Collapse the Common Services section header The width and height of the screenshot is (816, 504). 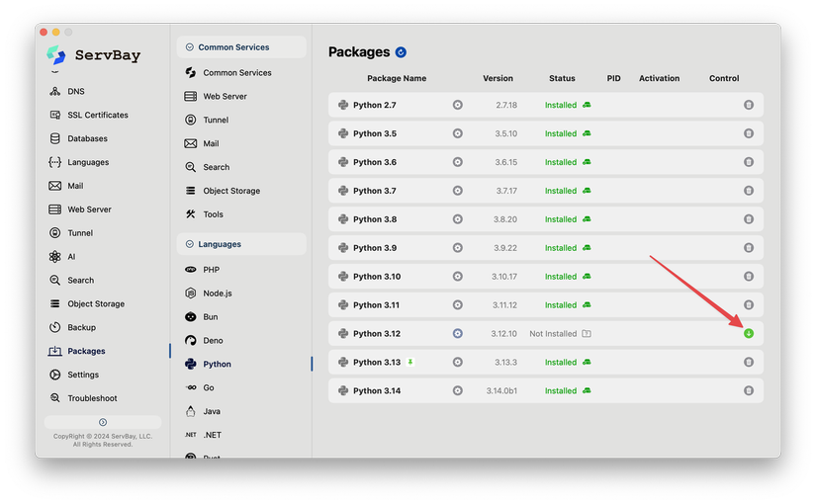[241, 47]
